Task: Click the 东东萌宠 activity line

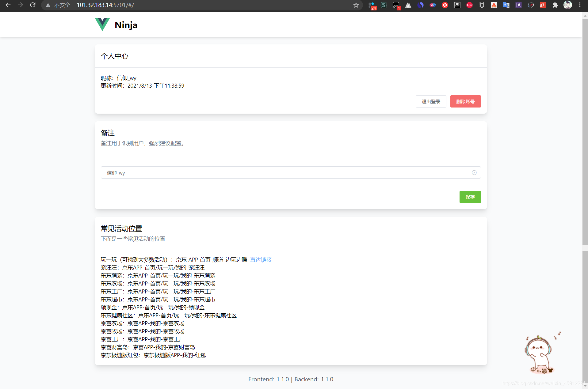Action: coord(158,276)
